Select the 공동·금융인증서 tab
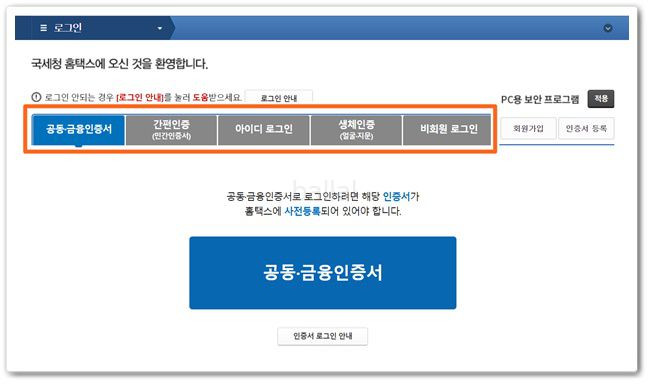650x384 pixels. pyautogui.click(x=78, y=130)
